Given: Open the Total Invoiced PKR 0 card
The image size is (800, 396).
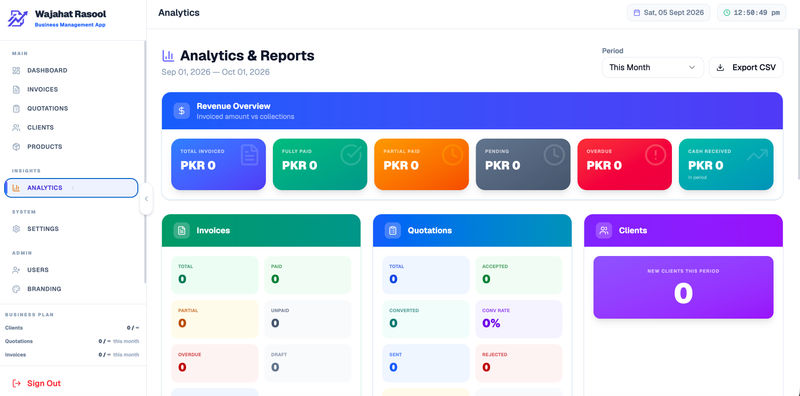Looking at the screenshot, I should tap(218, 164).
